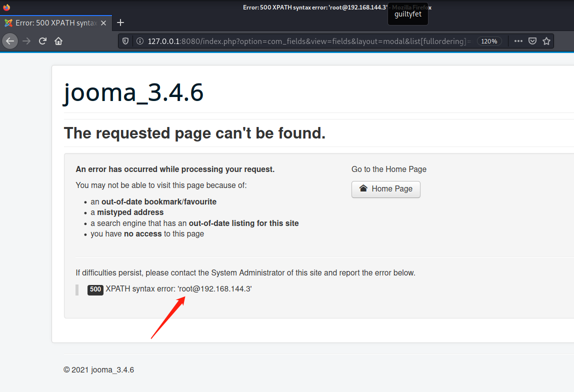Reload the current Joomla error page
The image size is (574, 392).
pos(42,41)
